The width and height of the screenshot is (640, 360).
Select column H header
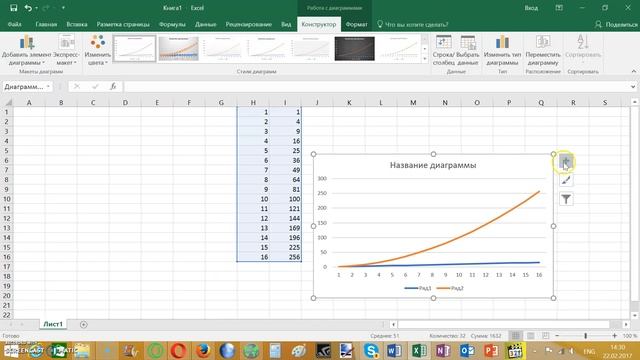pyautogui.click(x=253, y=102)
